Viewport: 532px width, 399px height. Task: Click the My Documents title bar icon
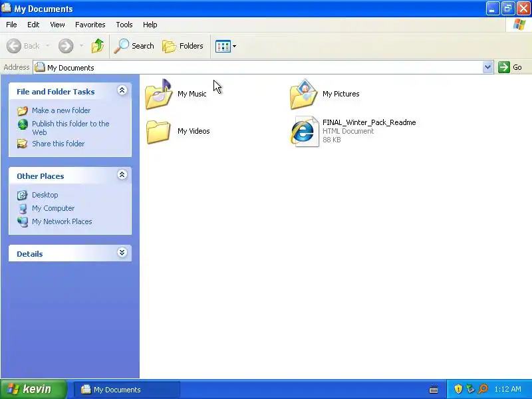pyautogui.click(x=6, y=8)
